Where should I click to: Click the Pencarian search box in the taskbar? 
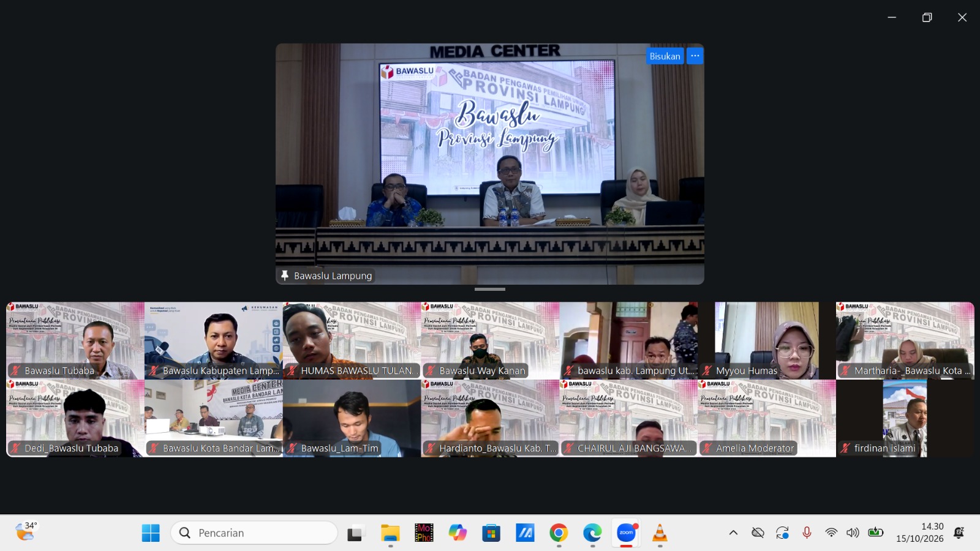pyautogui.click(x=254, y=533)
